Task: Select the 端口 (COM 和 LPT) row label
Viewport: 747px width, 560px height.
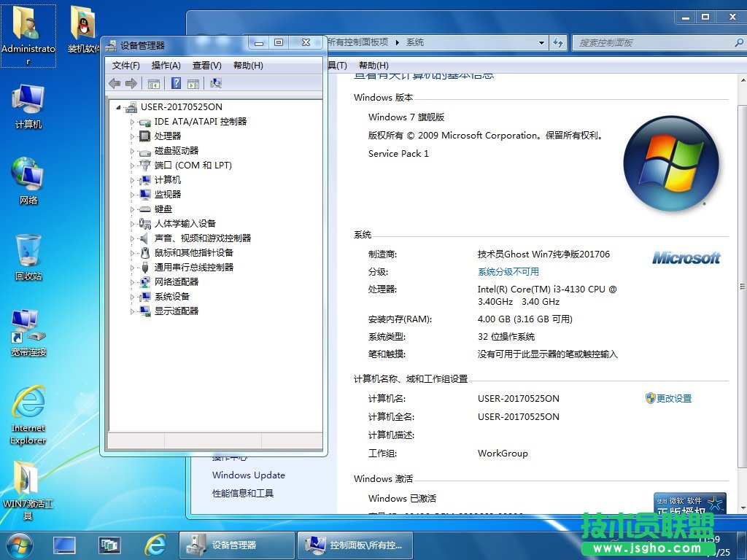Action: click(193, 166)
